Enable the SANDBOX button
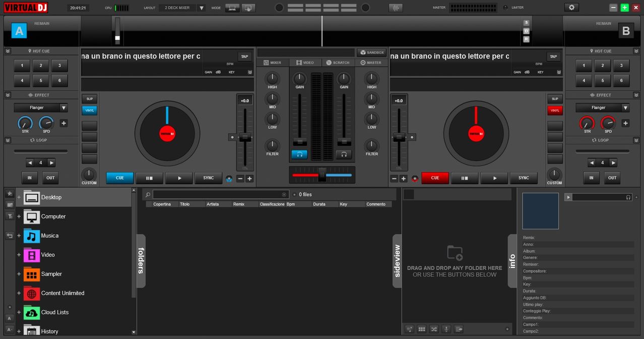Image resolution: width=644 pixels, height=339 pixels. tap(372, 52)
